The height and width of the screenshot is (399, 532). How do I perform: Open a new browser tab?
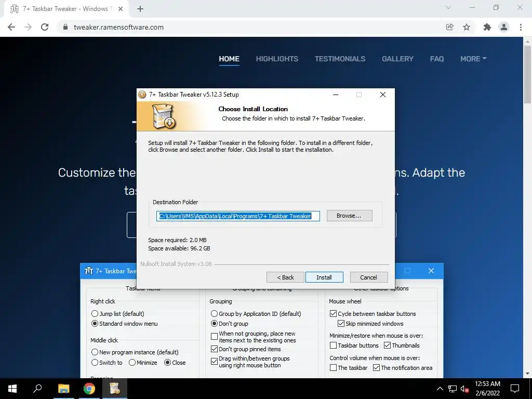140,9
